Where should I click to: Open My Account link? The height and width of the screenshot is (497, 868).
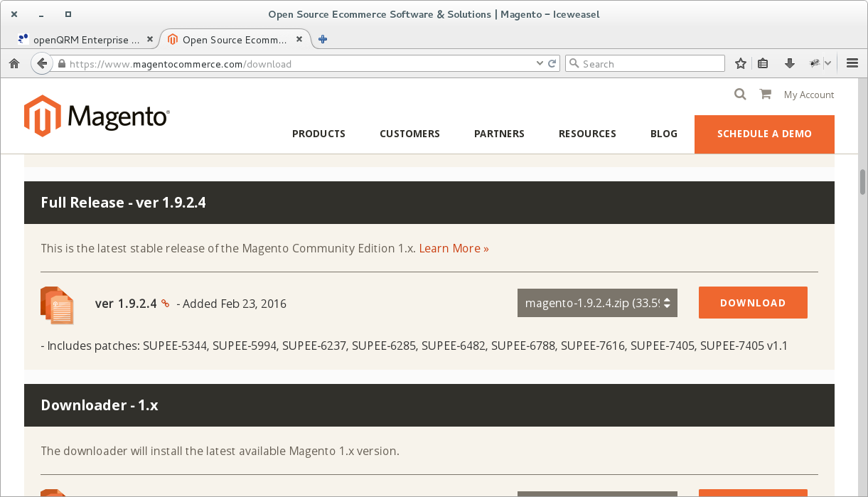pos(809,95)
